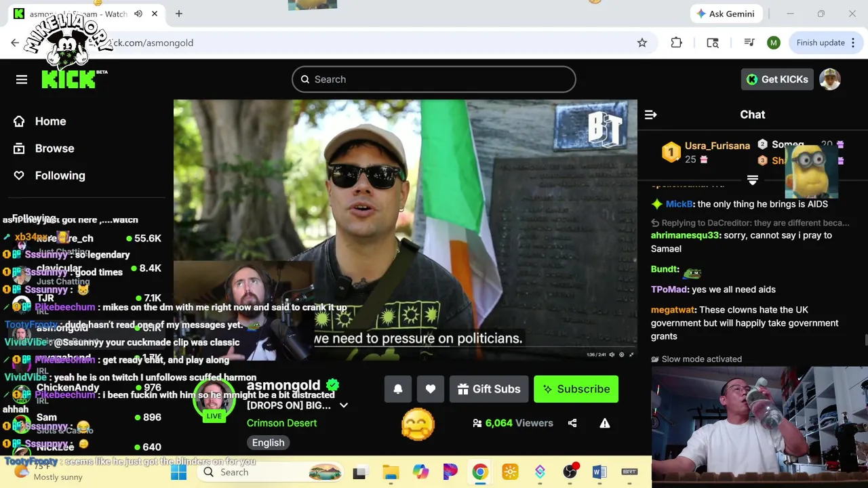Open OBS Studio from the taskbar

tap(570, 472)
